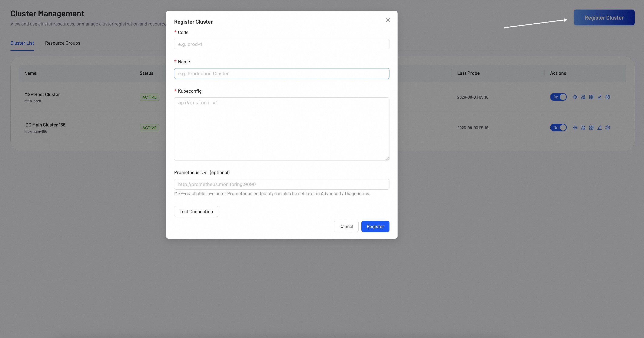Focus the Name input field

coord(282,74)
